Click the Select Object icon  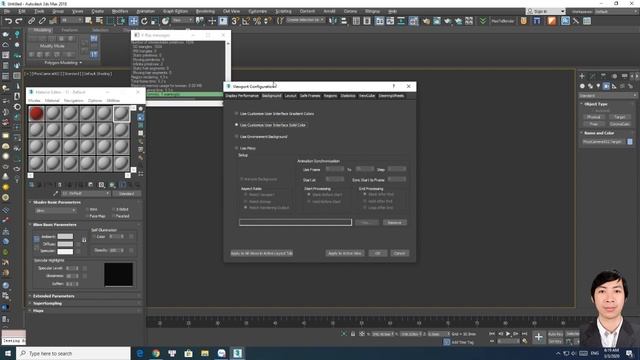point(89,21)
